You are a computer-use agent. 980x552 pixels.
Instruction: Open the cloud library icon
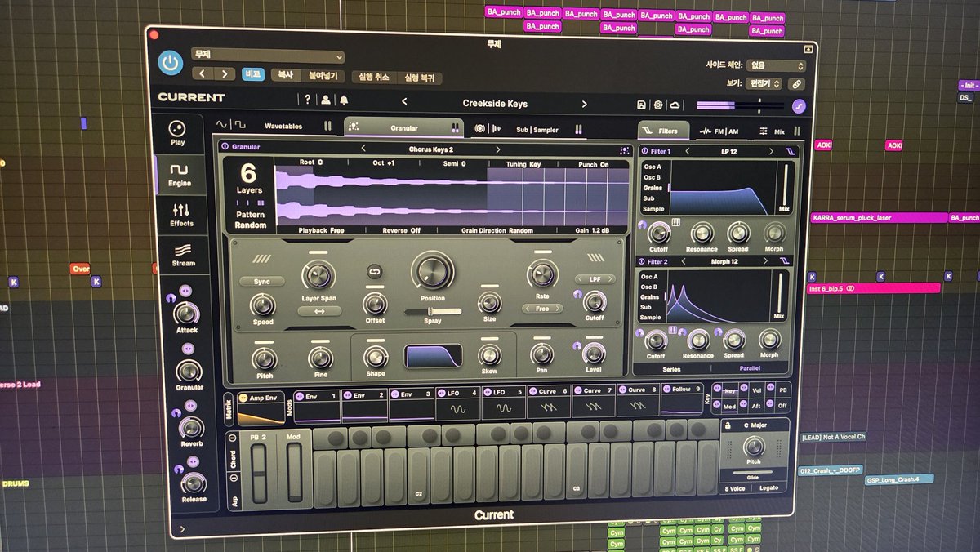point(675,105)
